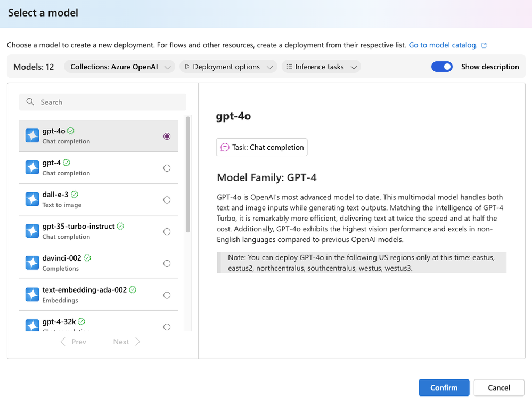Screen dimensions: 532x404
Task: Click verified badge beside gpt-35-turbo-instruct
Action: coord(120,226)
